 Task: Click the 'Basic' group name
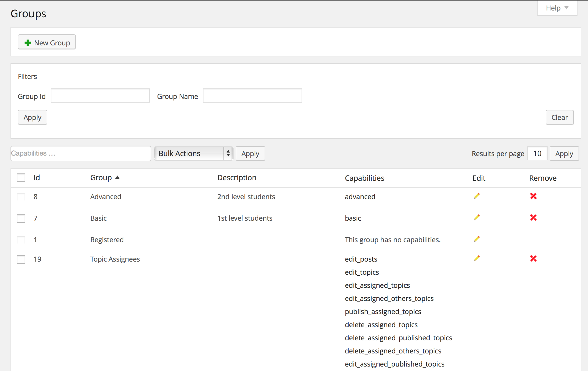coord(98,218)
